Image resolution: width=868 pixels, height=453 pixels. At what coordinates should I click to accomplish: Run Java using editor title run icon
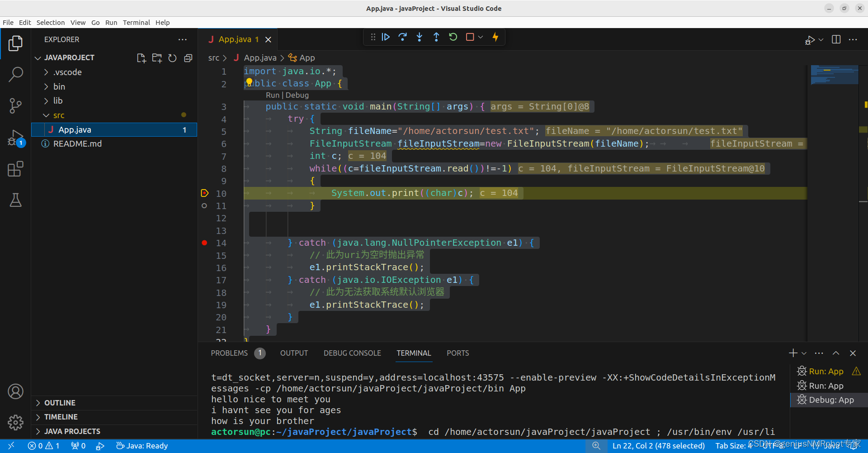click(x=810, y=40)
